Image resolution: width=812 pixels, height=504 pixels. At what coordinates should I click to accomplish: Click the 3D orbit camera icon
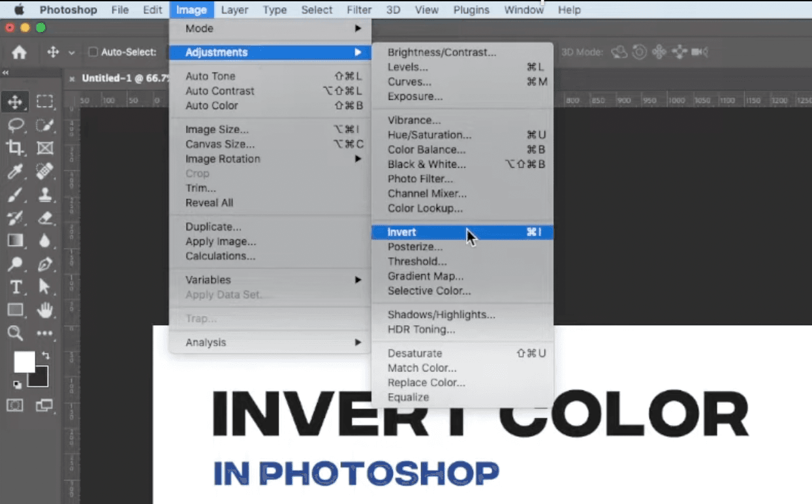tap(619, 52)
